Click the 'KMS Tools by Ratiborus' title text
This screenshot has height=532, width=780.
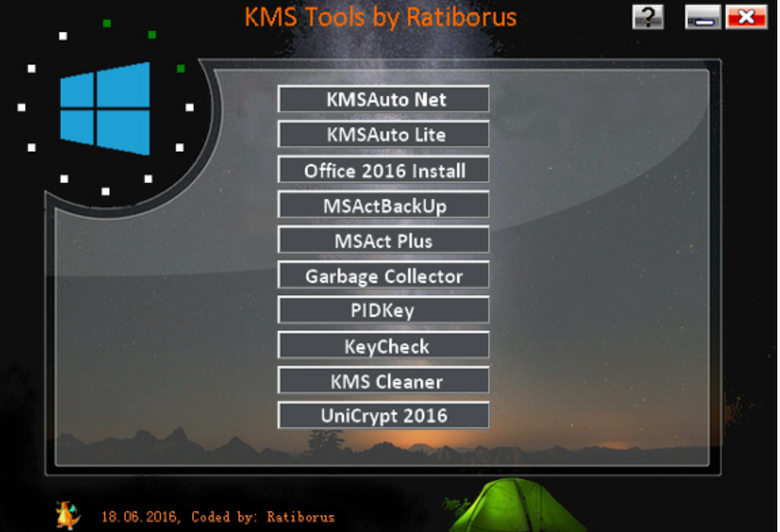pos(381,17)
